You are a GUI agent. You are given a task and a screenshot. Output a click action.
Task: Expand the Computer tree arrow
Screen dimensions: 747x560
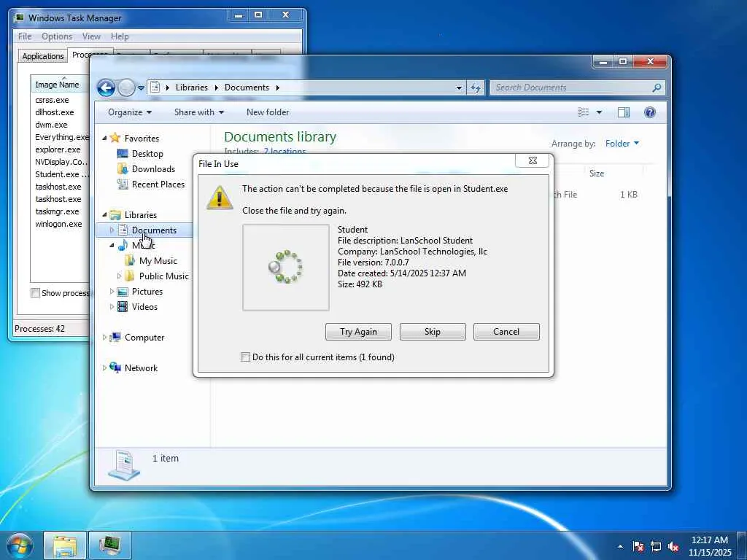pyautogui.click(x=104, y=337)
